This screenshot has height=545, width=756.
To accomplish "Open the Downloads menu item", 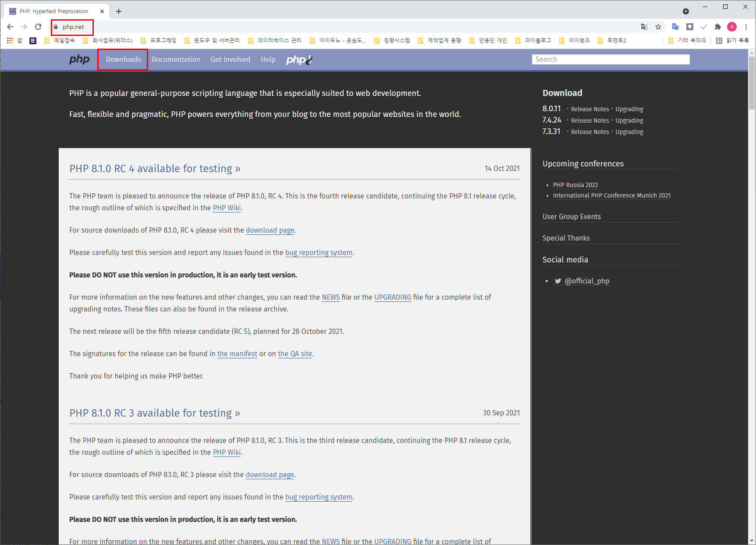I will point(123,60).
